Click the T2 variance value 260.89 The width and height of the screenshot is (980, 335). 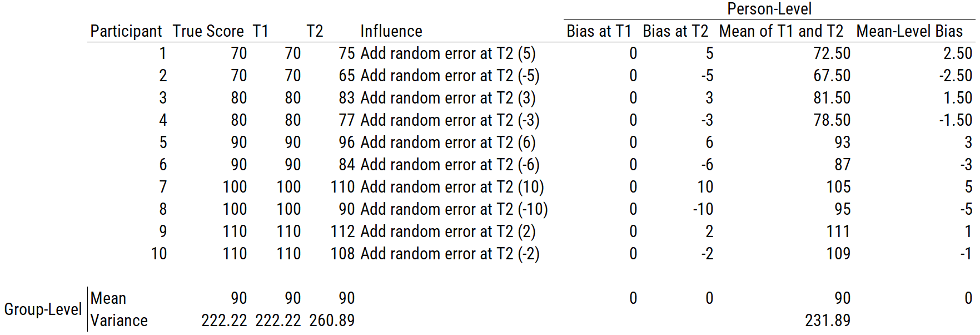point(332,321)
